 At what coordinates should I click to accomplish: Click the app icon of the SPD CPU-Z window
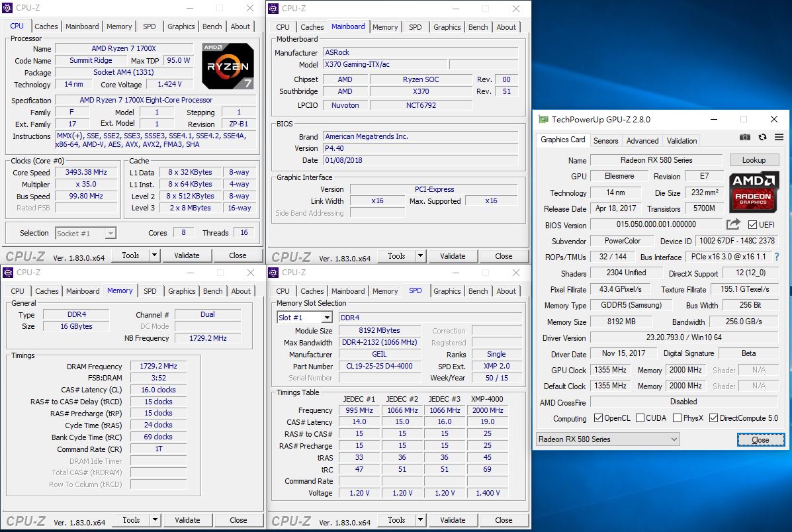tap(273, 273)
